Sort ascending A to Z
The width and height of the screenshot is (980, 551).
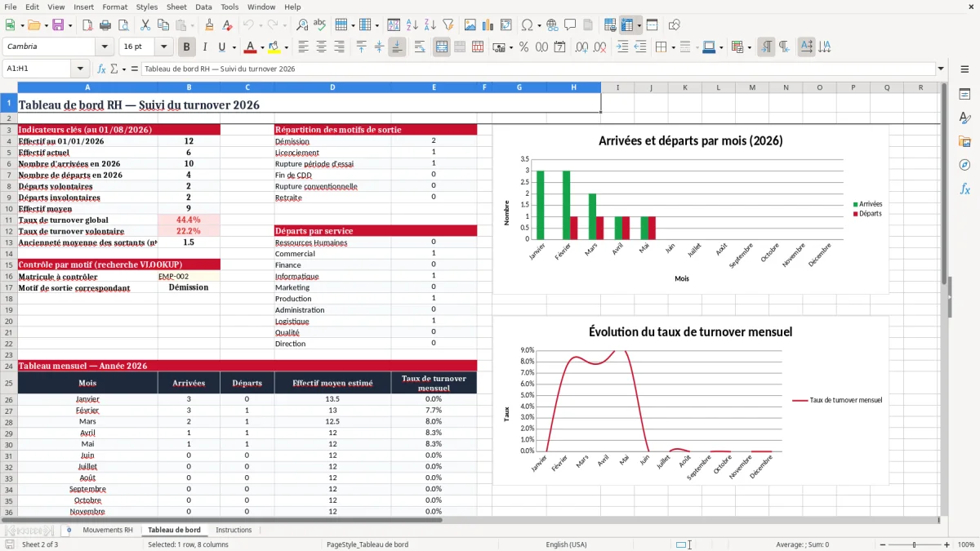412,25
